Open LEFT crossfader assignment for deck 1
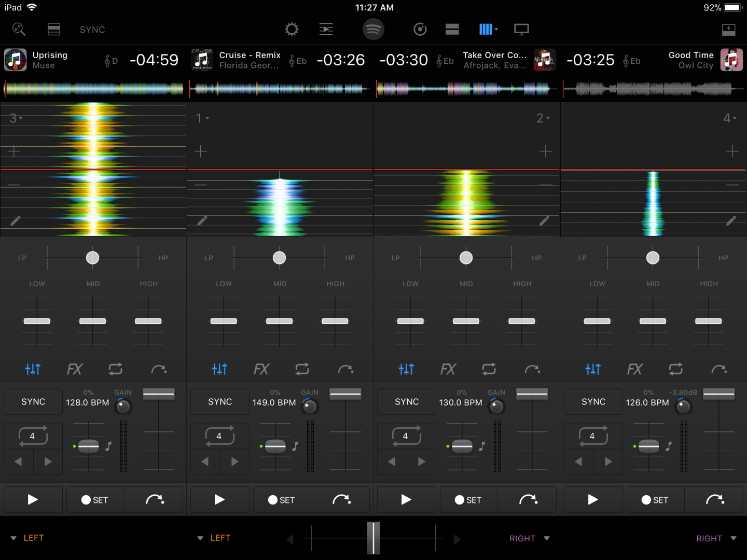The image size is (747, 560). [214, 538]
